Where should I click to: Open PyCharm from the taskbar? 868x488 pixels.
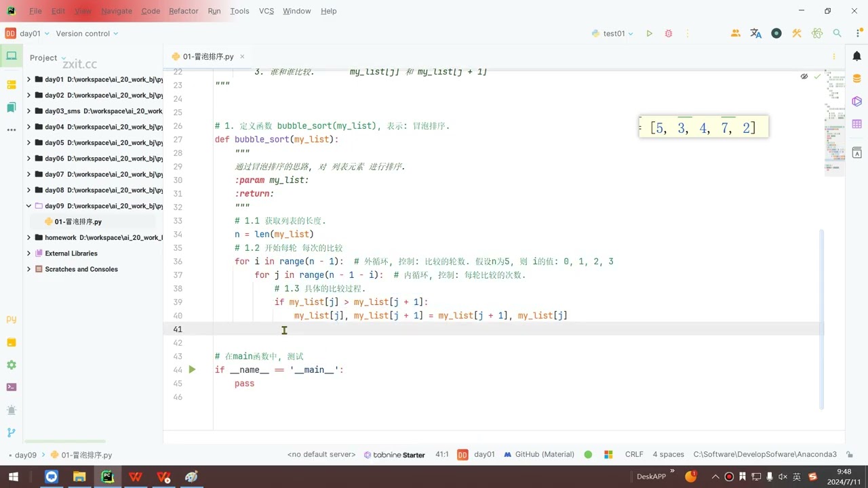pos(107,476)
